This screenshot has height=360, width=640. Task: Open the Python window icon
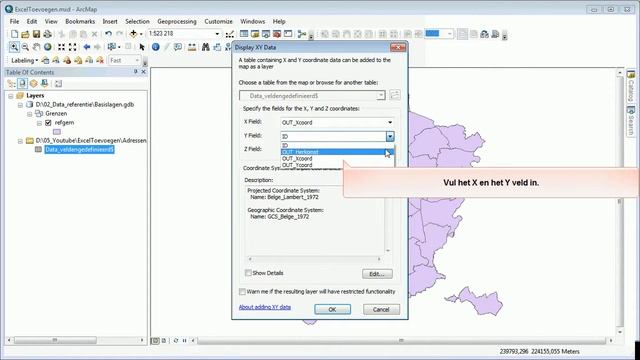[288, 34]
